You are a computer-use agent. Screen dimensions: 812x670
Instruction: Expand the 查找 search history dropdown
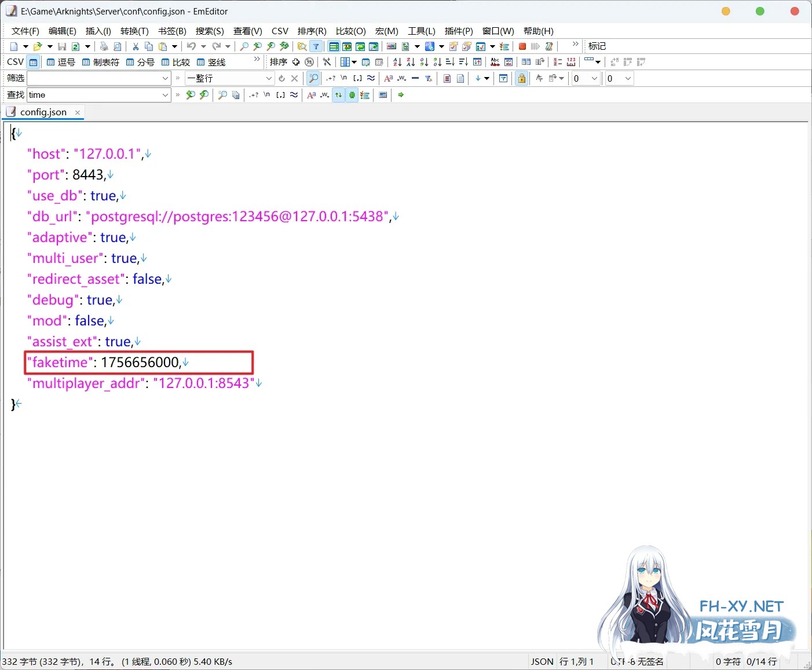pyautogui.click(x=165, y=95)
